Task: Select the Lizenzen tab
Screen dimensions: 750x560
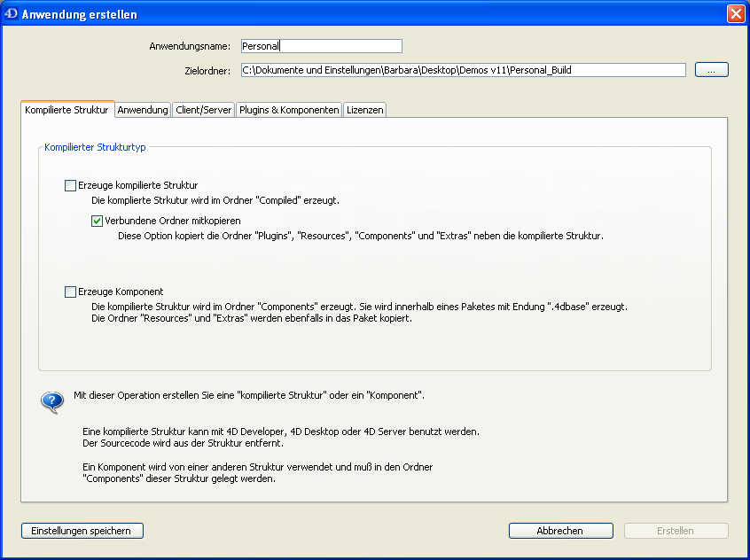Action: (364, 110)
